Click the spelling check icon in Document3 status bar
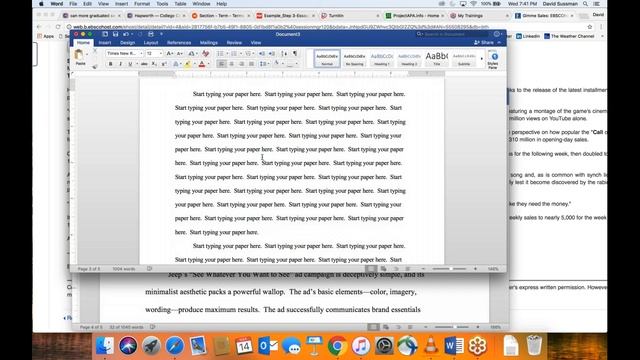 (149, 269)
